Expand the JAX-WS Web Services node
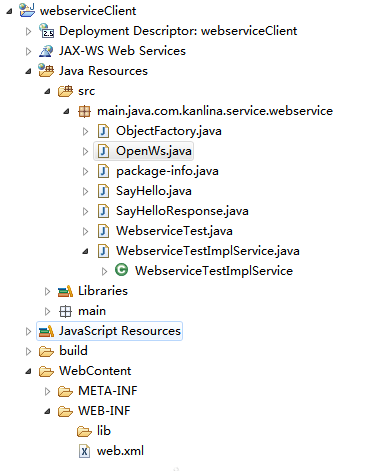Viewport: 371px width, 471px height. click(x=29, y=51)
